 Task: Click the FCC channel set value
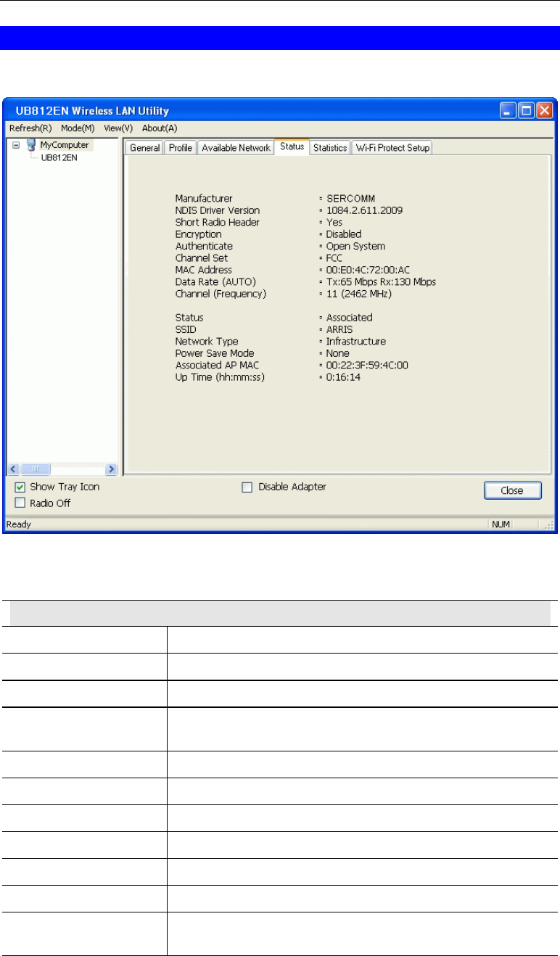coord(334,257)
